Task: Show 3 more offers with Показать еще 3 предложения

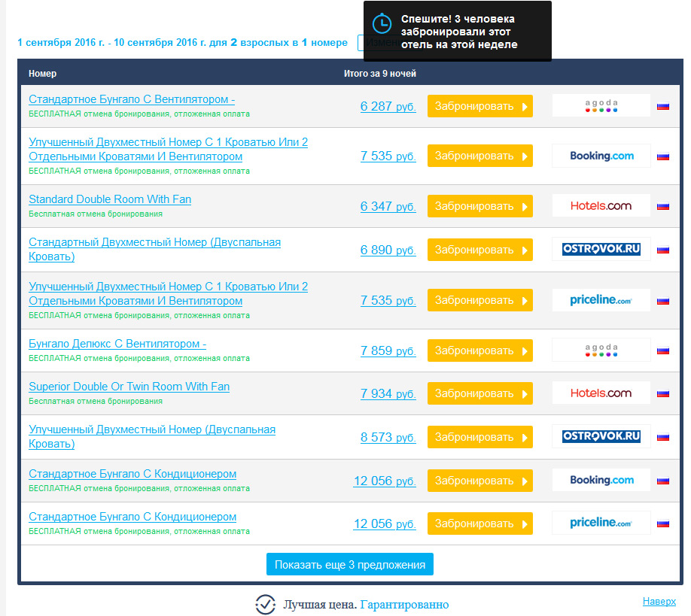Action: click(350, 564)
